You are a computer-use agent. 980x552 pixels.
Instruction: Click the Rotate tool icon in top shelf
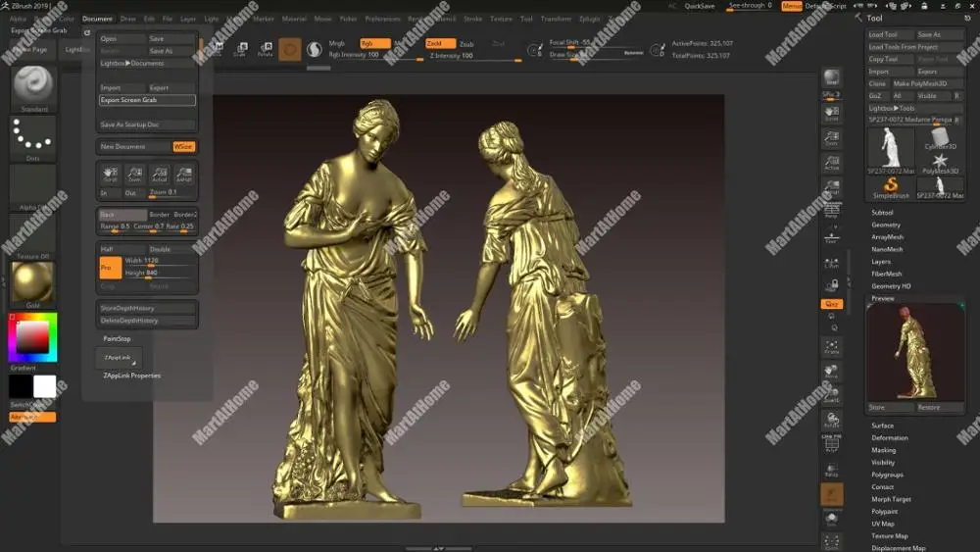click(x=265, y=49)
